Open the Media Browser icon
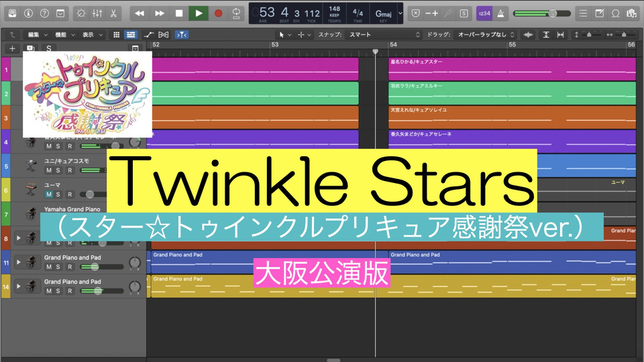 tap(632, 13)
